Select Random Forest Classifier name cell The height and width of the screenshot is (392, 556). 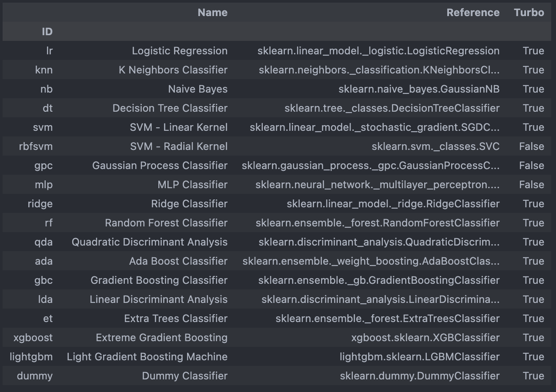[166, 223]
